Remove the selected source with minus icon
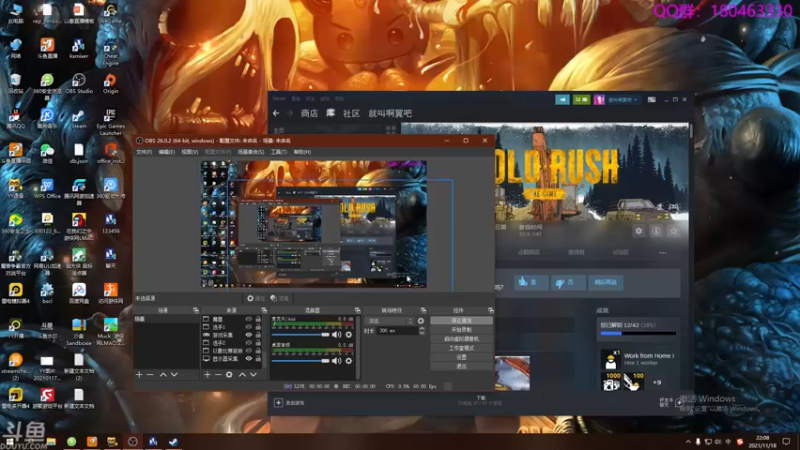 (x=218, y=374)
